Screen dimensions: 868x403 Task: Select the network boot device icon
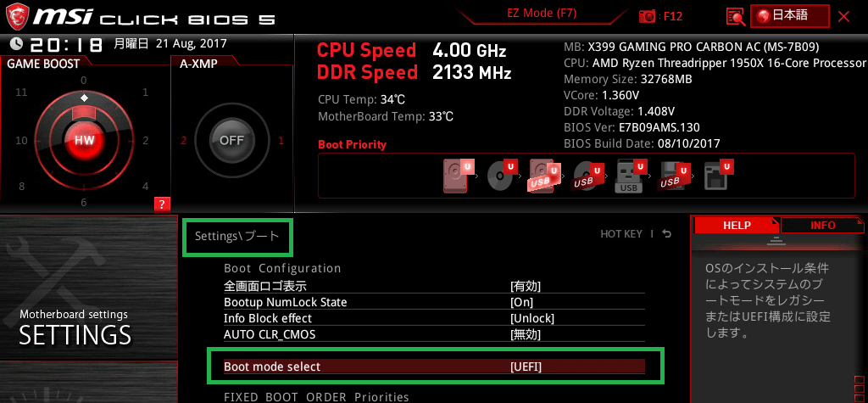pos(719,176)
